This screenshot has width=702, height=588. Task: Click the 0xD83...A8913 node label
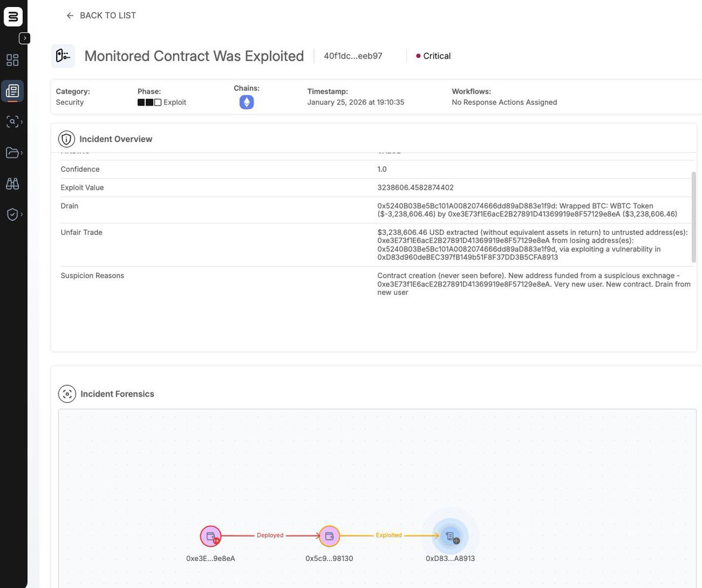point(450,559)
